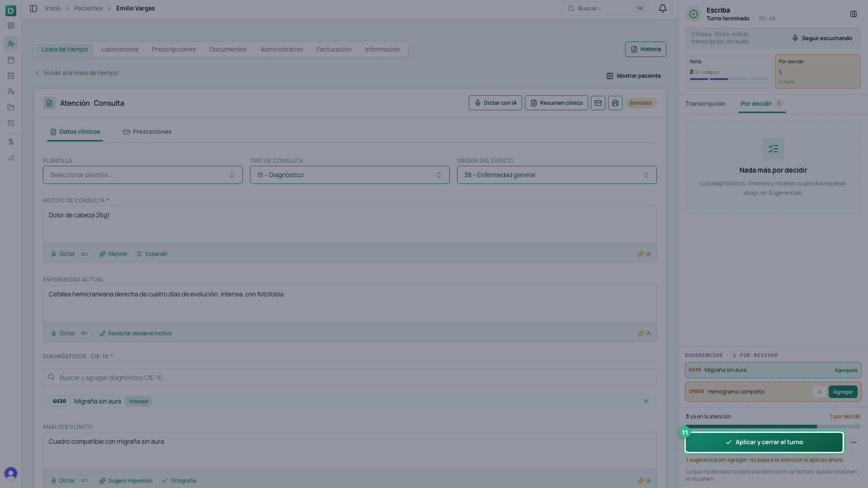868x488 pixels.
Task: Open the notifications bell
Action: point(663,9)
